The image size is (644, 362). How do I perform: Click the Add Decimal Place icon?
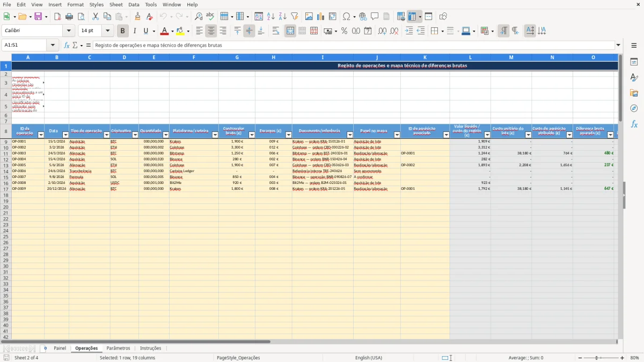[x=382, y=31]
